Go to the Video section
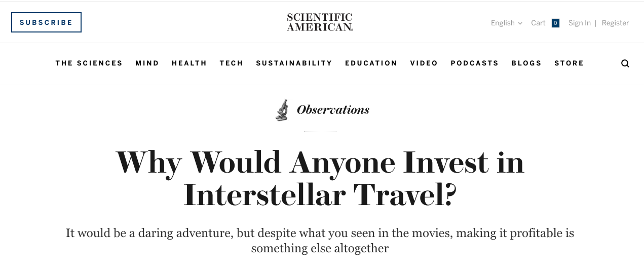This screenshot has width=644, height=266. [424, 63]
